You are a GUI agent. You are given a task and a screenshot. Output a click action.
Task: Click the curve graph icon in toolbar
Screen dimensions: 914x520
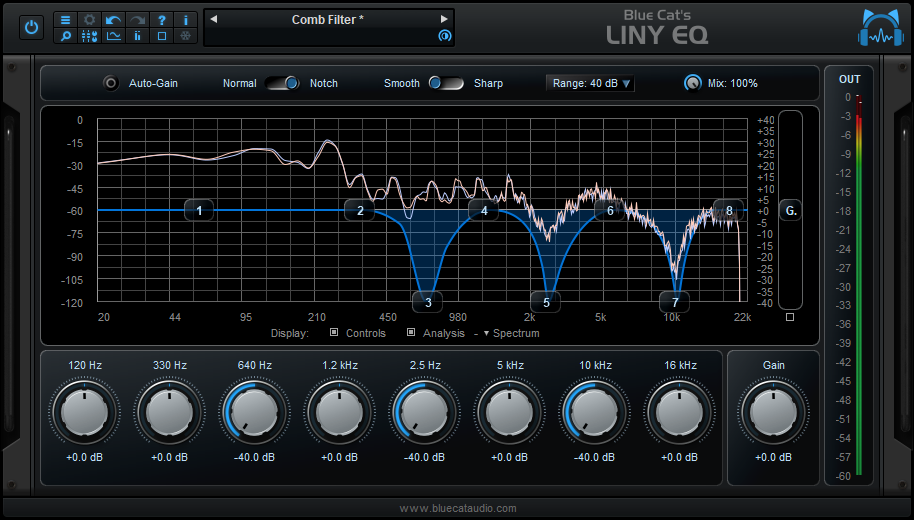coord(113,36)
